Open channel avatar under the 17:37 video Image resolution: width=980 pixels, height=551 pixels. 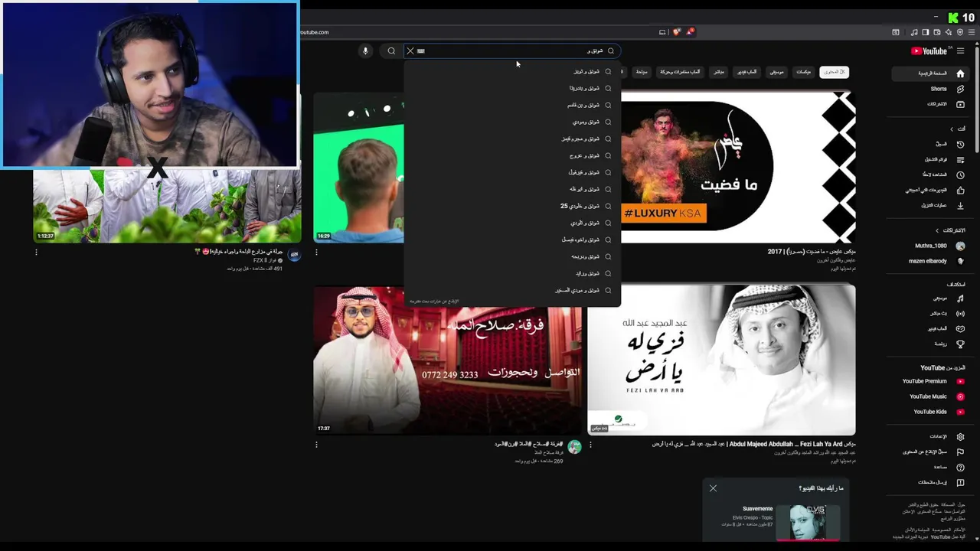[574, 448]
